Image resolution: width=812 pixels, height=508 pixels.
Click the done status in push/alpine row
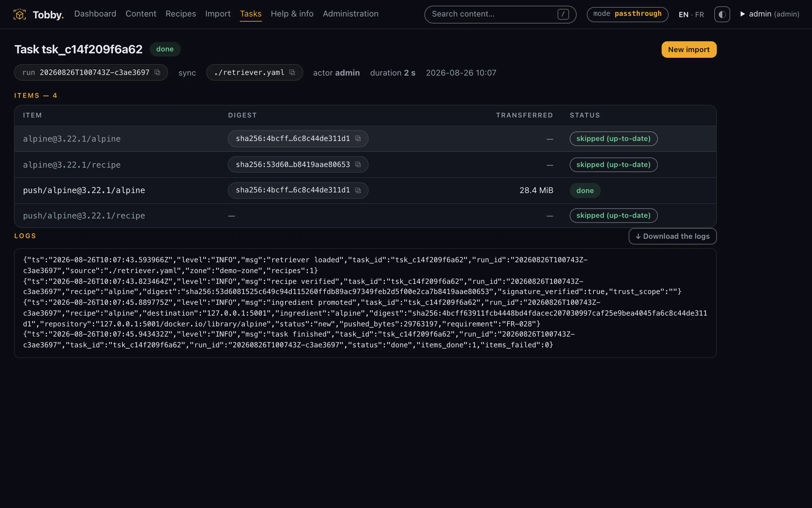[585, 190]
